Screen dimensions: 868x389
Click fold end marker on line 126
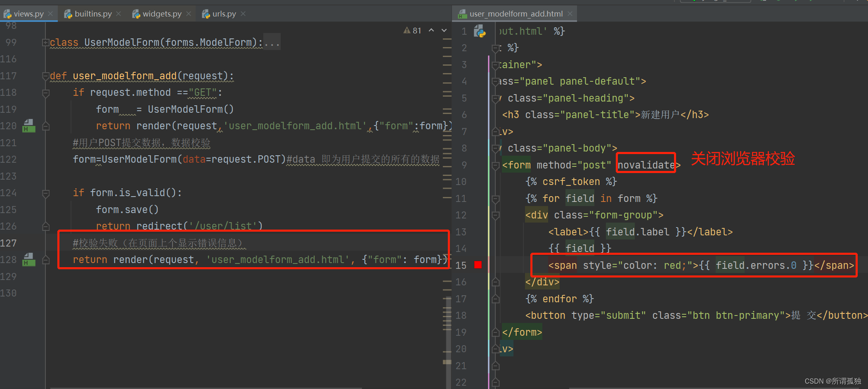click(46, 226)
